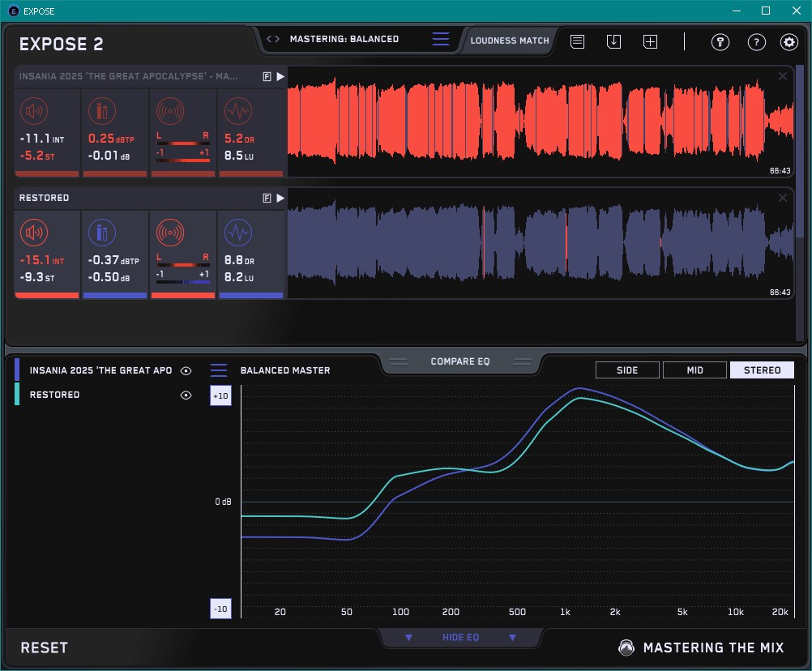Viewport: 812px width, 671px height.
Task: Switch EQ view to SIDE
Action: (627, 370)
